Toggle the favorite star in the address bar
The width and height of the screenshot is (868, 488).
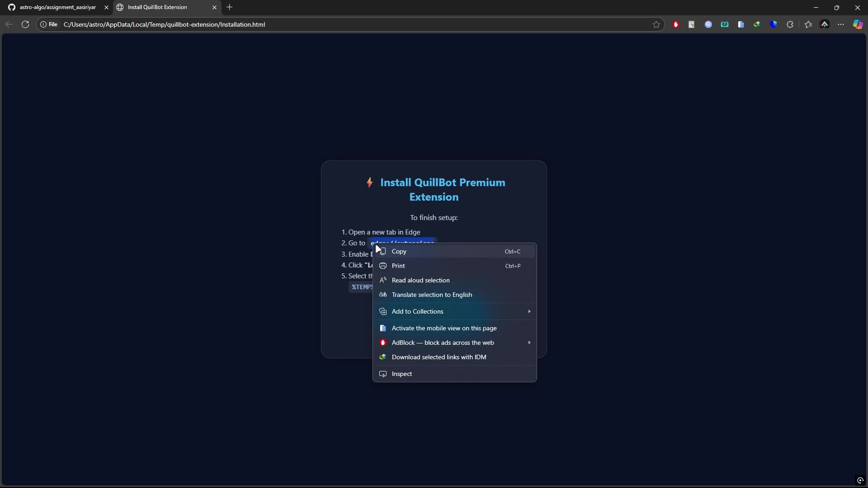tap(657, 24)
